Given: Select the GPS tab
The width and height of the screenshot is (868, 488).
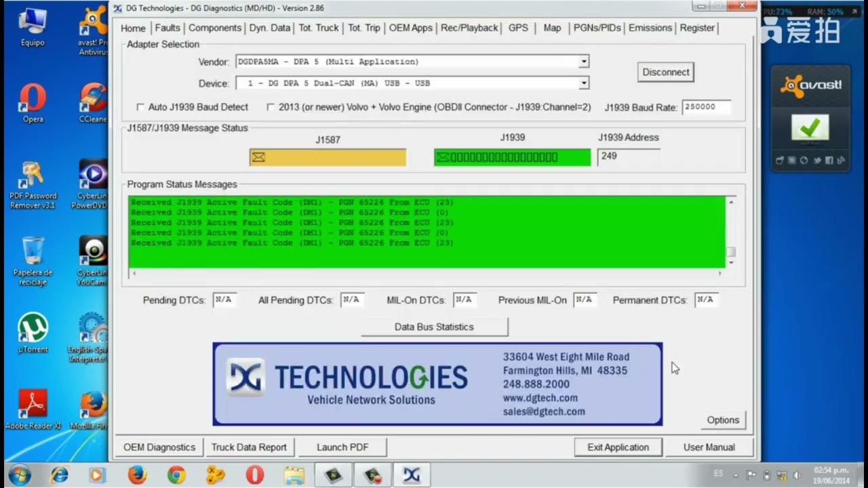Looking at the screenshot, I should (518, 28).
